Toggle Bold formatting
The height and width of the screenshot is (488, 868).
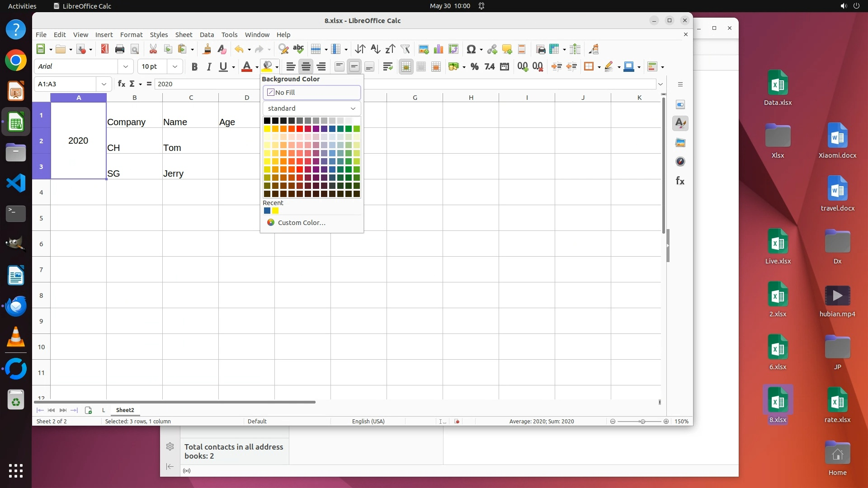(x=194, y=67)
